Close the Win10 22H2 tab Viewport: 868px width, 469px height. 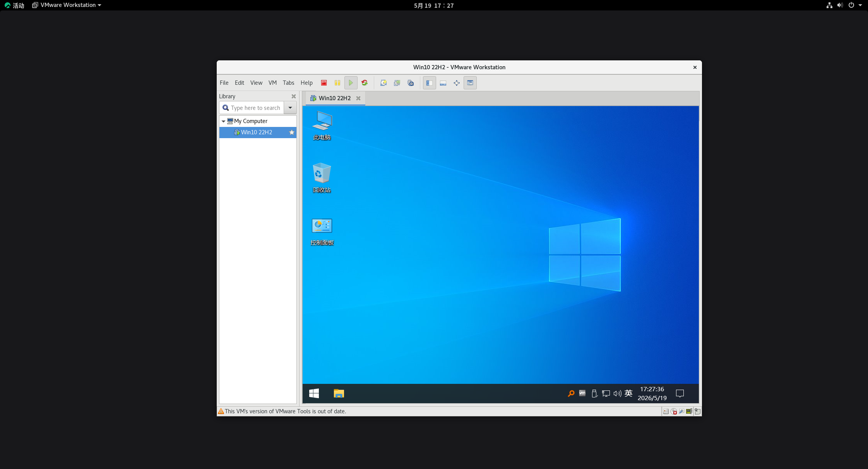click(x=358, y=98)
